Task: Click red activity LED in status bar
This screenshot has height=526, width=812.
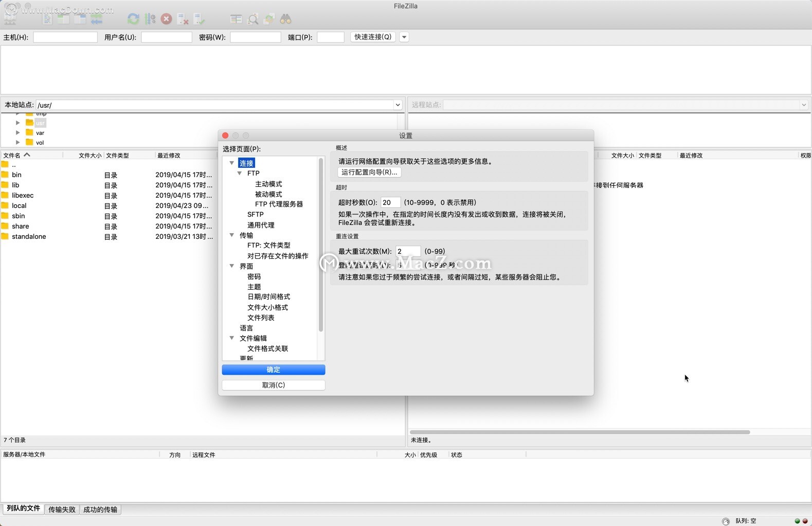Action: point(805,521)
